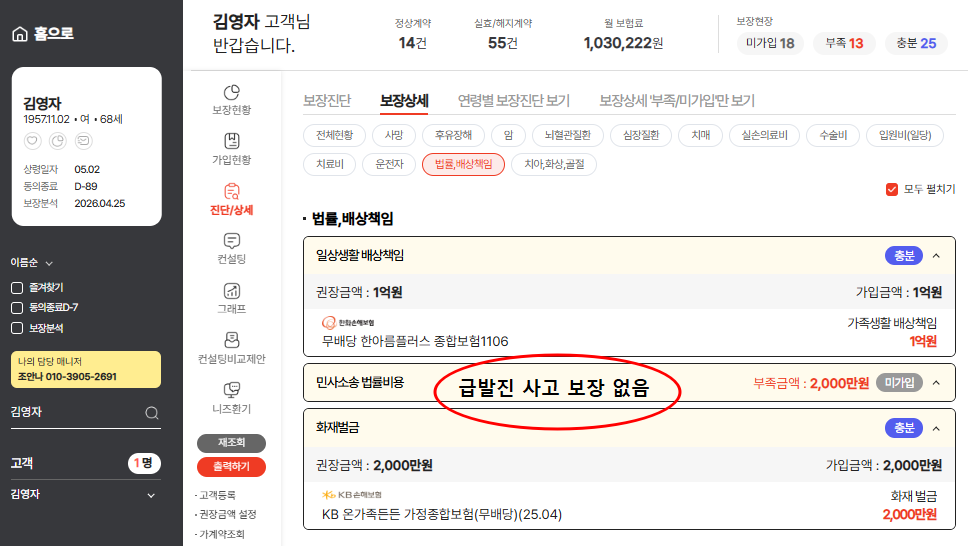968x546 pixels.
Task: Select 전체현황 category chip
Action: pyautogui.click(x=335, y=135)
